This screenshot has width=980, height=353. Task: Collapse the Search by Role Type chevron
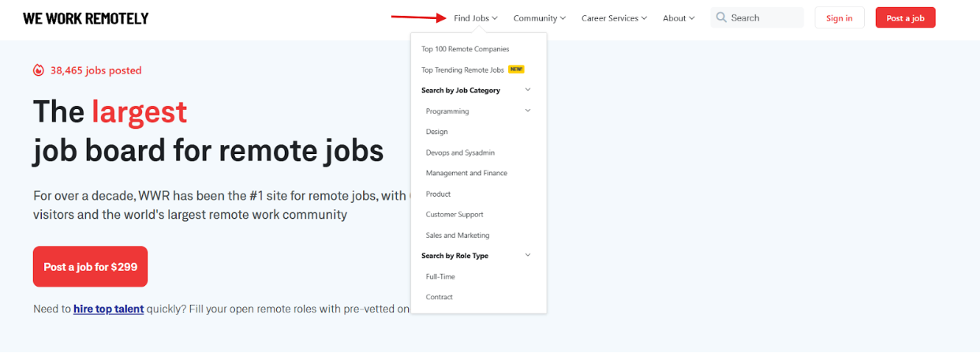pyautogui.click(x=528, y=255)
